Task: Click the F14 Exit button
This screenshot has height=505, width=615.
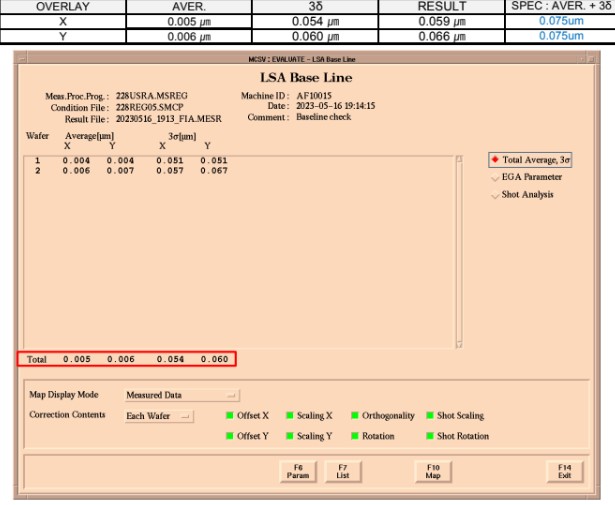Action: [565, 471]
